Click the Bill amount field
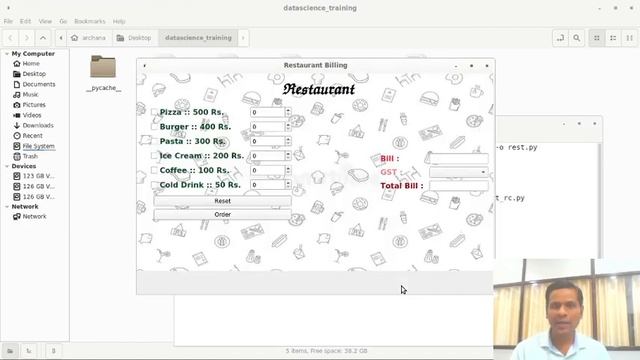The image size is (640, 360). point(458,158)
